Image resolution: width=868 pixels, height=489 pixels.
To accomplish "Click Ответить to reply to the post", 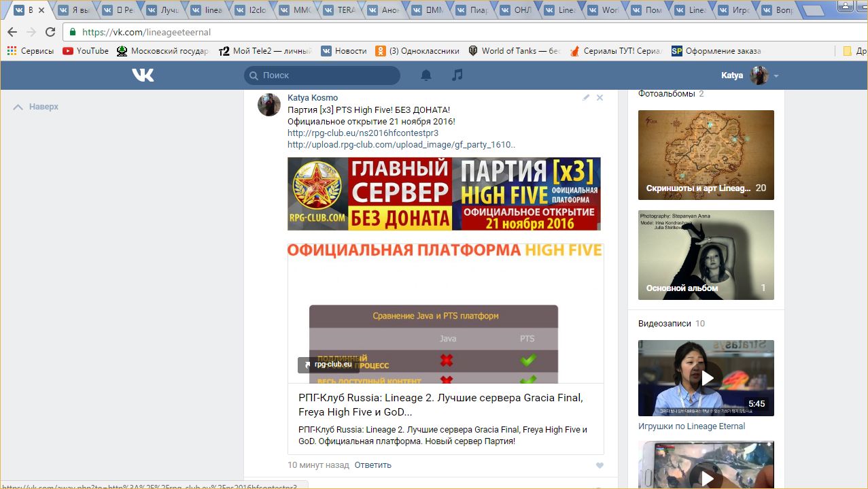I will (373, 465).
